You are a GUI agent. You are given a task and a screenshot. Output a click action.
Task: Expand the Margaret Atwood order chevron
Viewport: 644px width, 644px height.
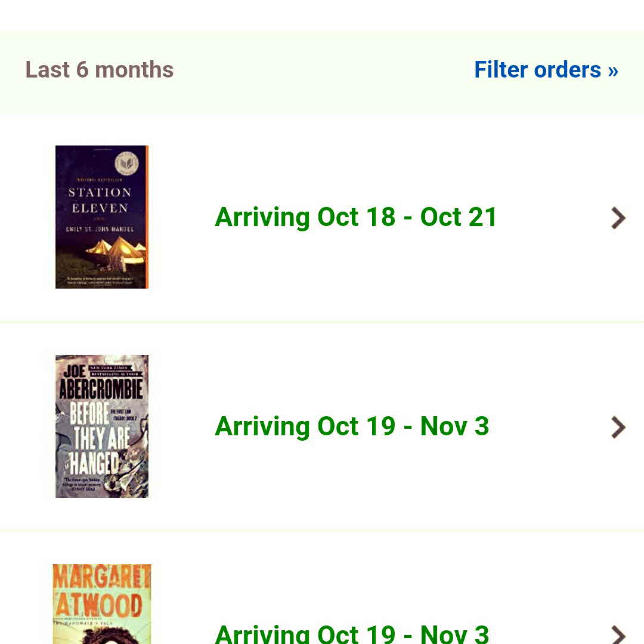[x=618, y=634]
